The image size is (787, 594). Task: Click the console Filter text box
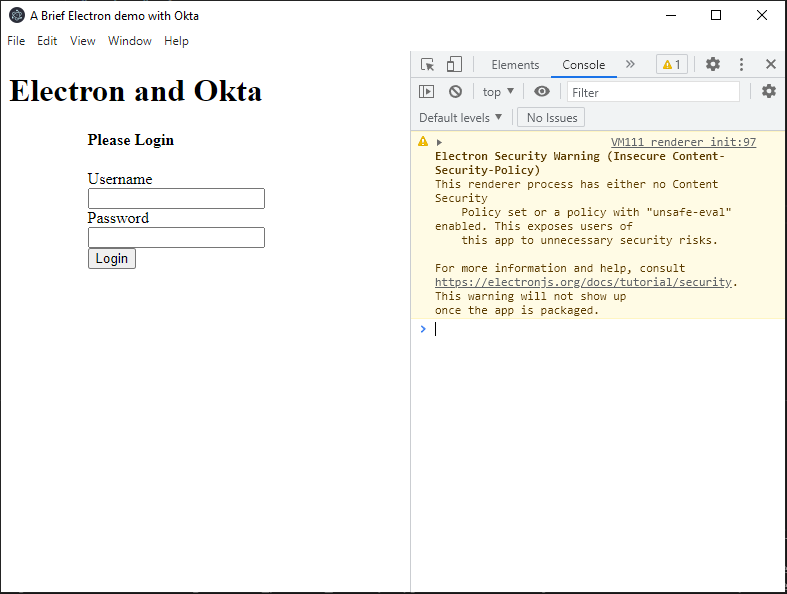point(653,92)
